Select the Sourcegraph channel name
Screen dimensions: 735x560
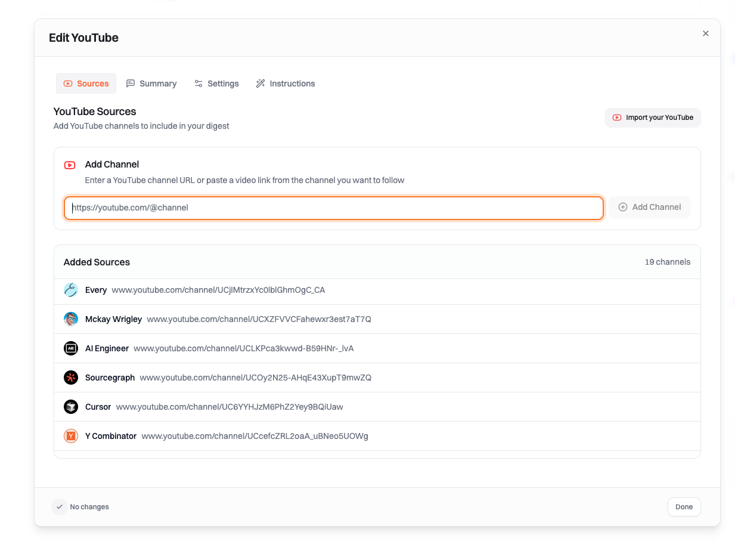pos(110,378)
